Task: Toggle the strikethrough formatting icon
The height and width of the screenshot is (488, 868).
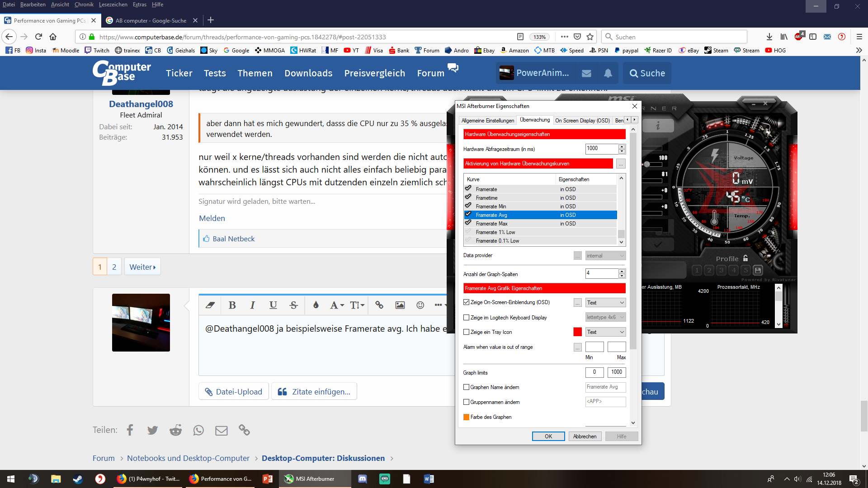Action: 294,305
